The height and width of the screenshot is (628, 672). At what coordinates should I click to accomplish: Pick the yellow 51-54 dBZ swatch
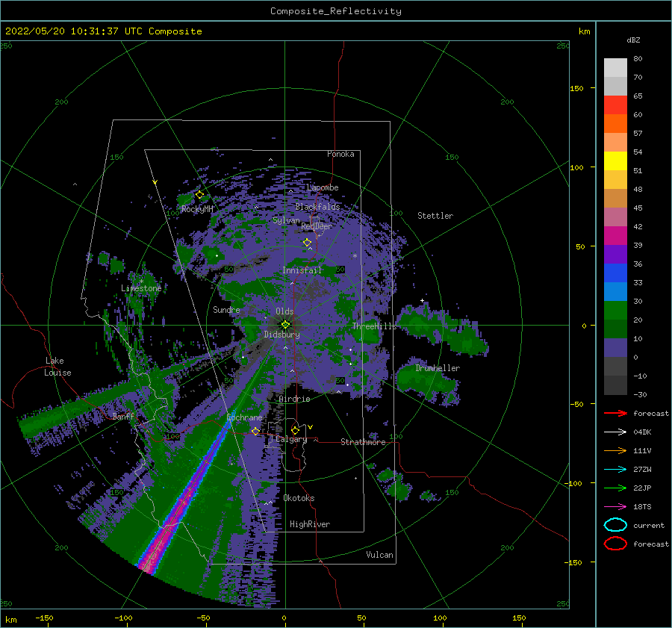click(x=615, y=161)
